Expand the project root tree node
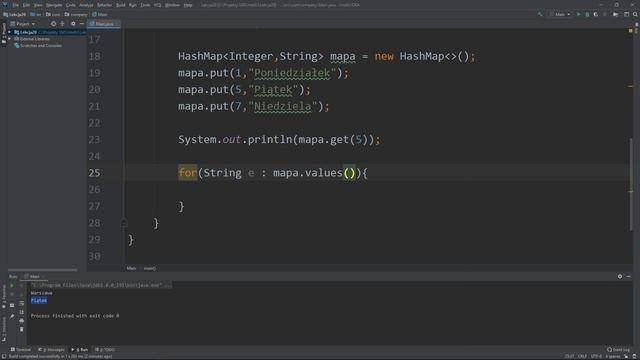640x360 pixels. (10, 32)
